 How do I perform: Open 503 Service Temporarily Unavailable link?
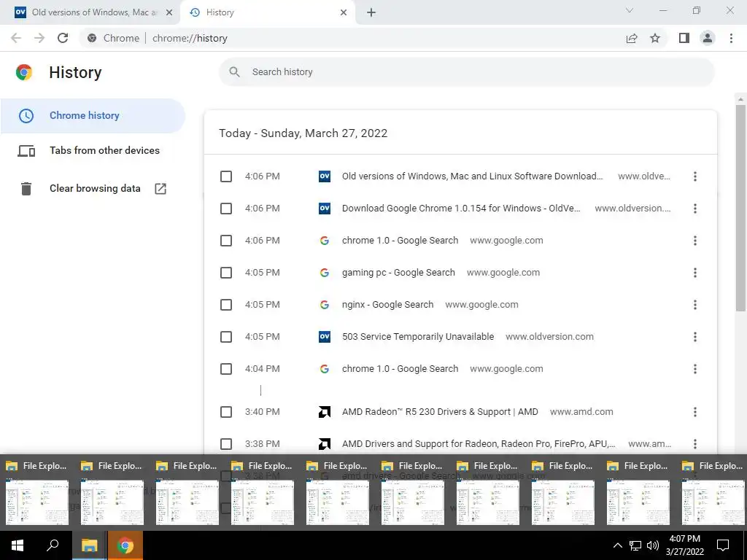(x=418, y=337)
